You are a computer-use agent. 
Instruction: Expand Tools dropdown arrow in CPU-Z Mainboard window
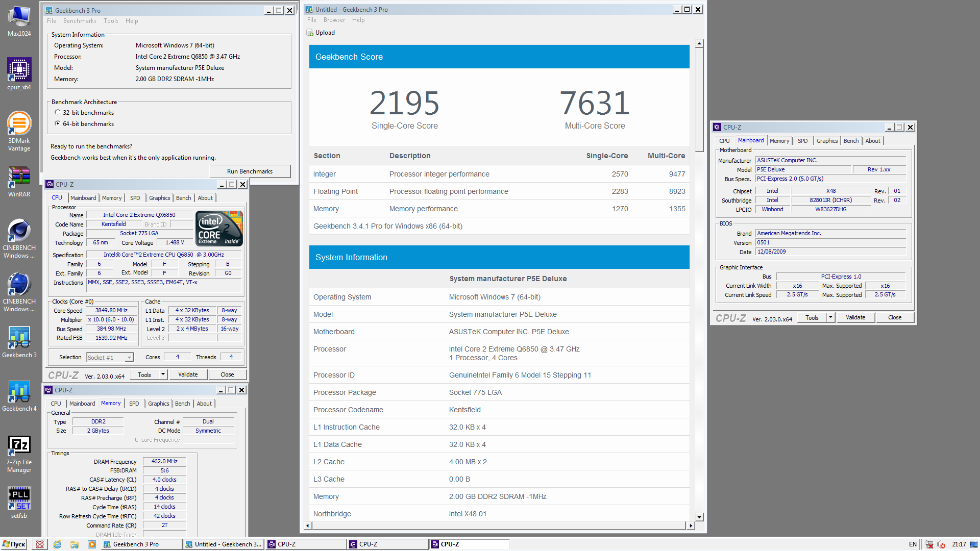830,317
